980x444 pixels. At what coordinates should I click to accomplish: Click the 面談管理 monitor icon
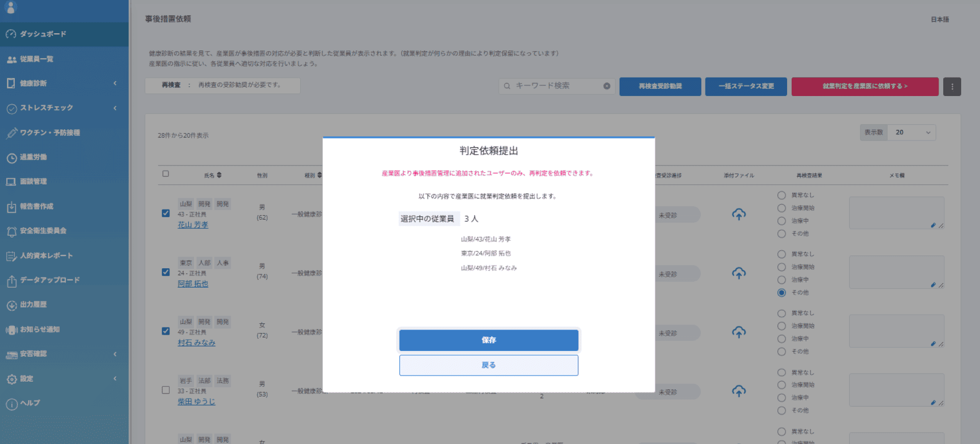[11, 182]
